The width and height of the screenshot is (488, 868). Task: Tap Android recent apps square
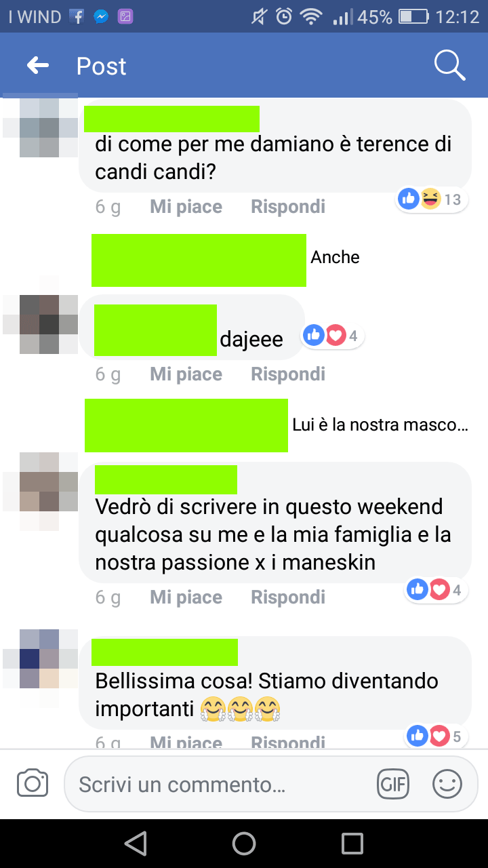[352, 843]
